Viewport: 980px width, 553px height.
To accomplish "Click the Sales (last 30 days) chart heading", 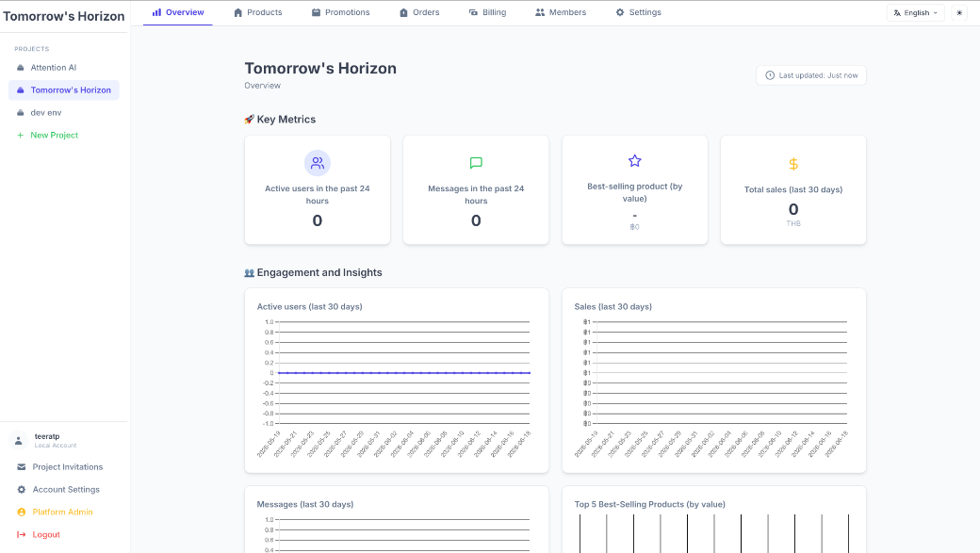I will (613, 307).
